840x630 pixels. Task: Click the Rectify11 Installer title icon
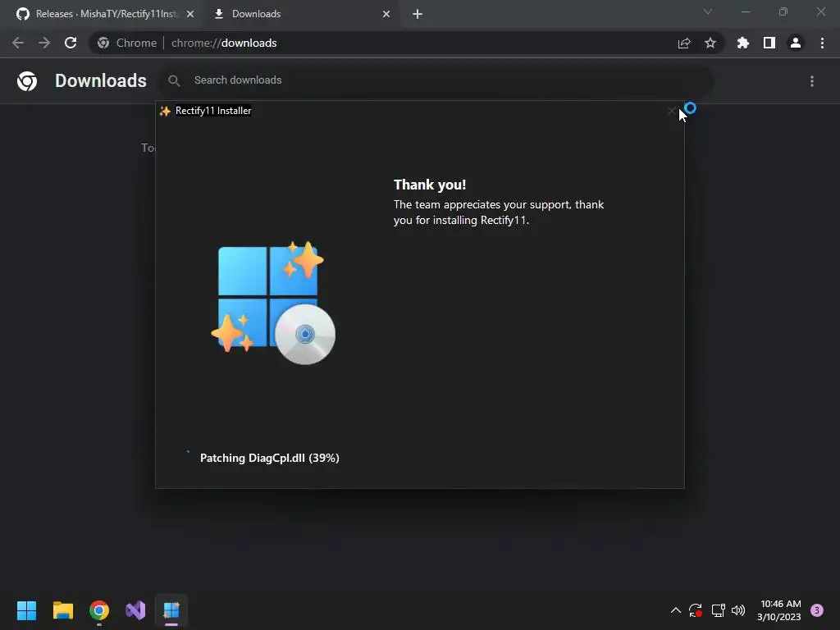165,111
